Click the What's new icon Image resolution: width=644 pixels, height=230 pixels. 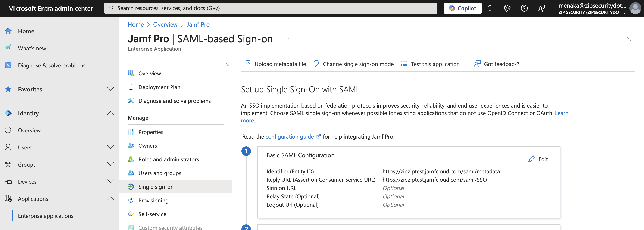[8, 48]
